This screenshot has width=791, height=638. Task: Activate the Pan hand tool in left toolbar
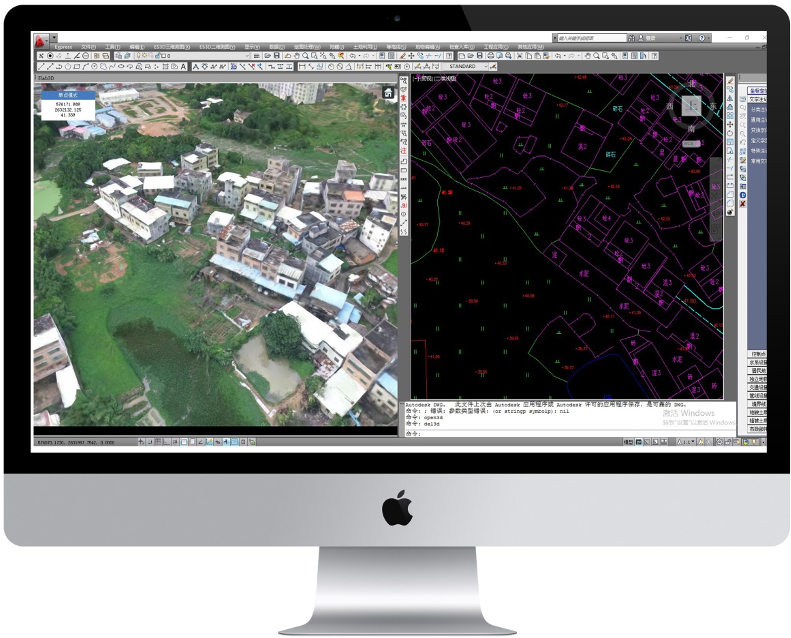[297, 56]
